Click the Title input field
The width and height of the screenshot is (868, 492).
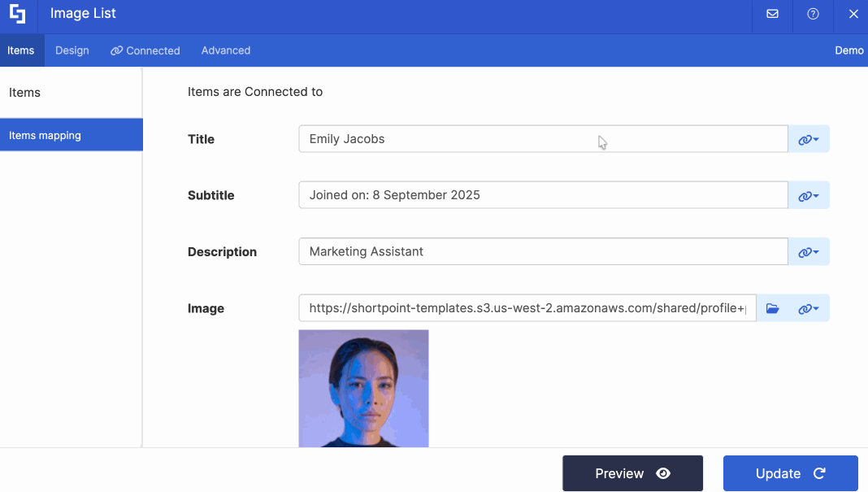(x=543, y=138)
